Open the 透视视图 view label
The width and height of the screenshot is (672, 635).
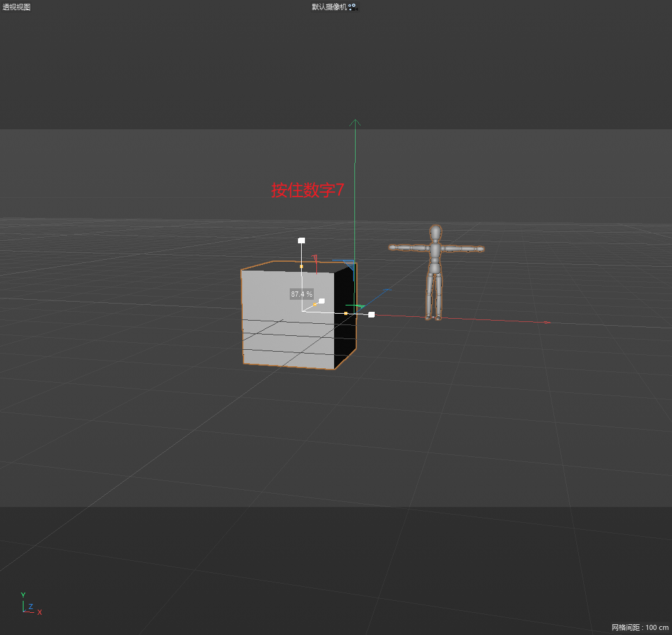pos(16,7)
